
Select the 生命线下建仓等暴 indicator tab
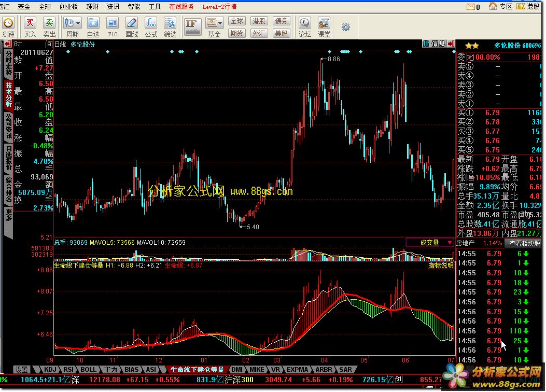coord(197,369)
